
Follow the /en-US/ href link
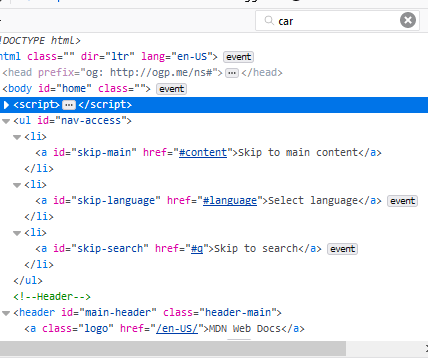click(x=177, y=329)
